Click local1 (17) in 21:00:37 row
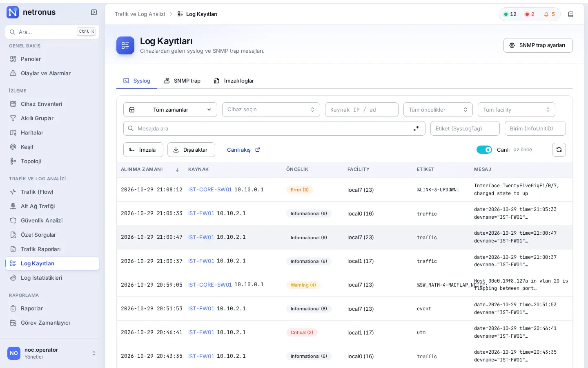Viewport: 588px width, 368px height. point(361,261)
